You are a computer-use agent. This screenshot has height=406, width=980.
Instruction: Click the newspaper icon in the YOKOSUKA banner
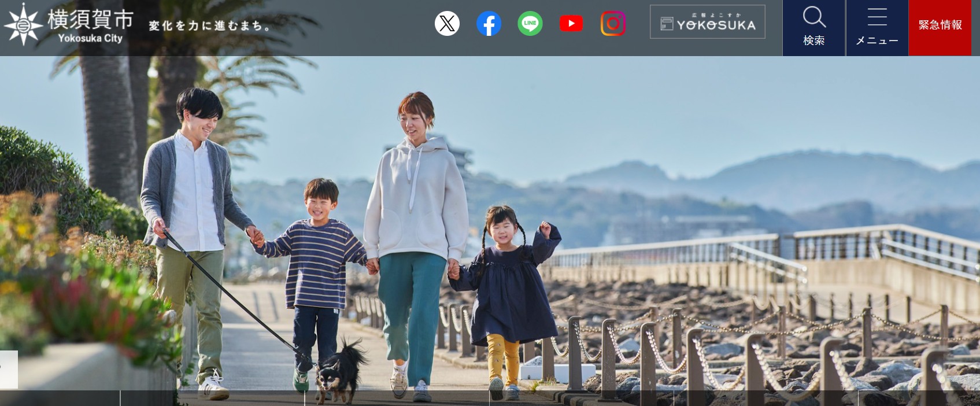click(x=667, y=24)
